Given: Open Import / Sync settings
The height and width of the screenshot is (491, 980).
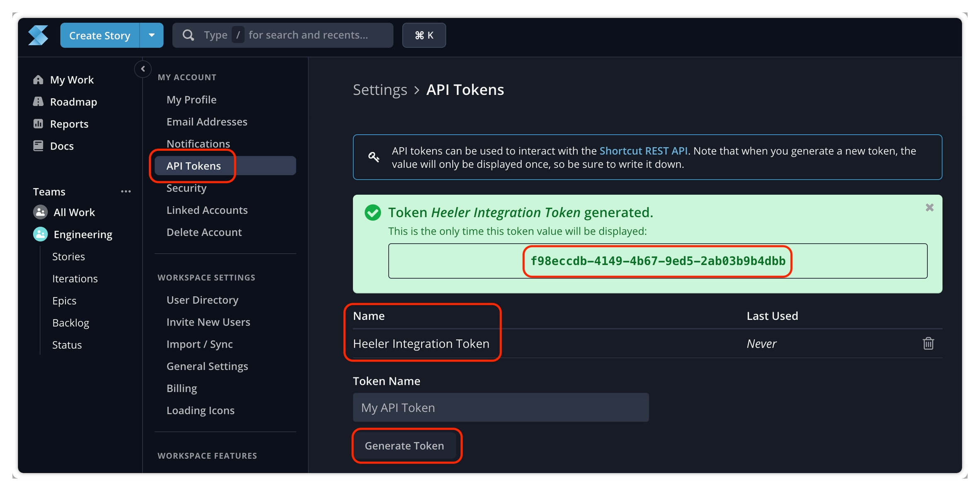Looking at the screenshot, I should (199, 344).
